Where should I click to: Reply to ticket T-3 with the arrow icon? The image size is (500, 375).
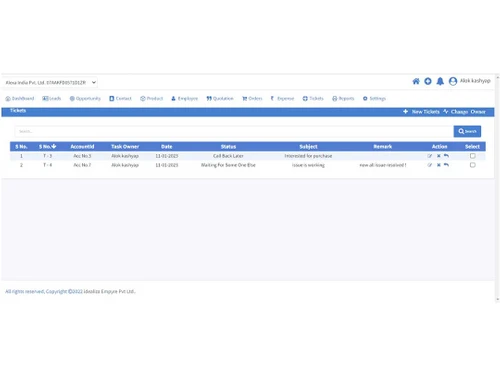(446, 156)
